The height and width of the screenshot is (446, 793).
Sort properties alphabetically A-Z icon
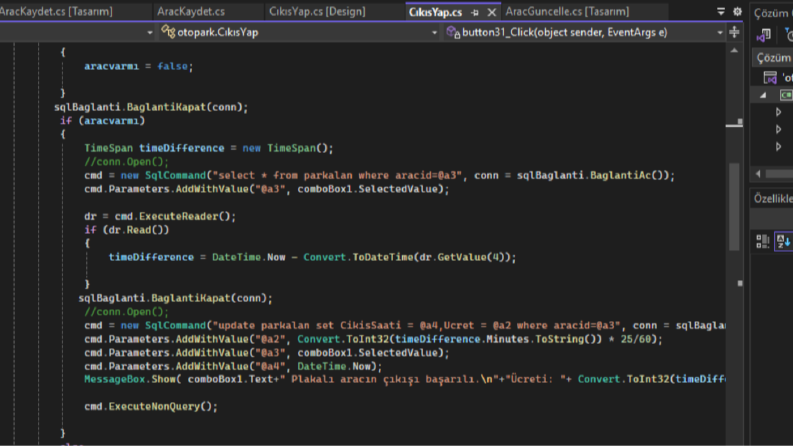coord(783,241)
